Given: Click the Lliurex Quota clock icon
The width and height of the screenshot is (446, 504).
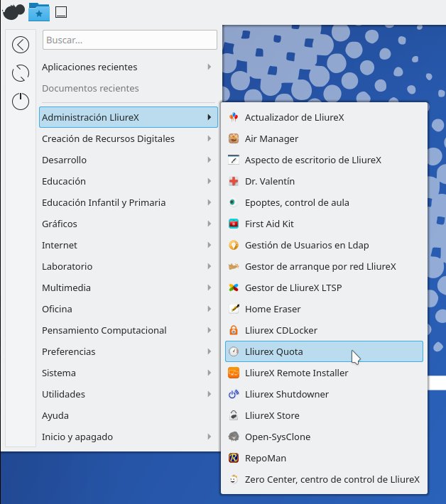Looking at the screenshot, I should [234, 351].
